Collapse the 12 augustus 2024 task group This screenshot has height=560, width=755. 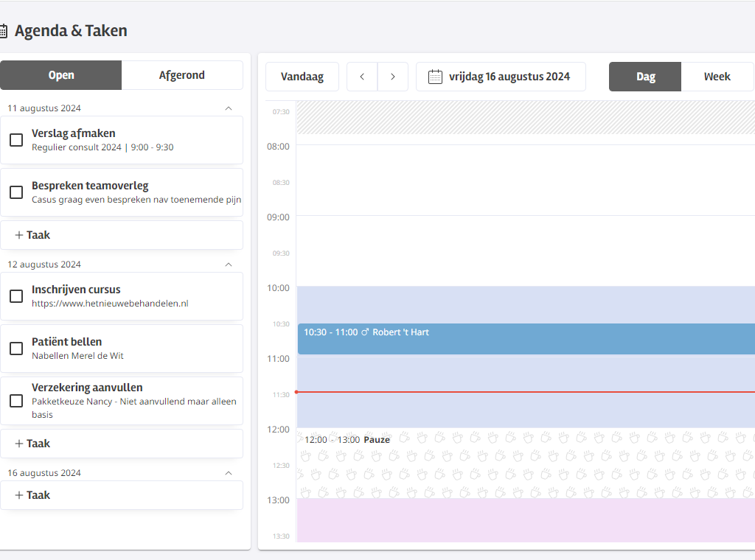tap(229, 265)
